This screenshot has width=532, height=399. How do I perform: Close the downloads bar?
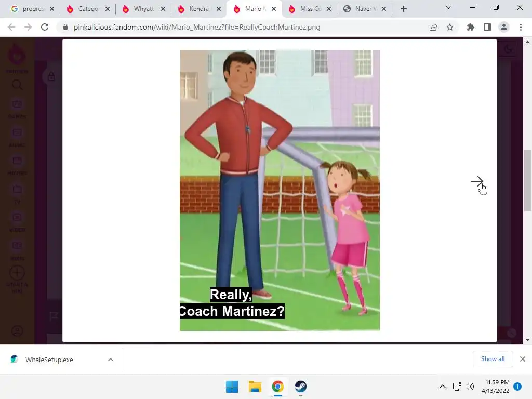coord(523,359)
